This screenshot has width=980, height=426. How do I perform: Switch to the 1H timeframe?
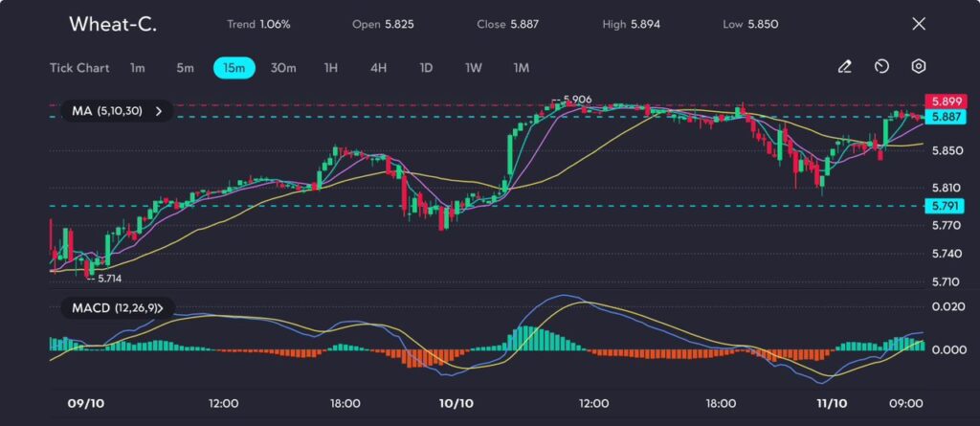pos(330,68)
